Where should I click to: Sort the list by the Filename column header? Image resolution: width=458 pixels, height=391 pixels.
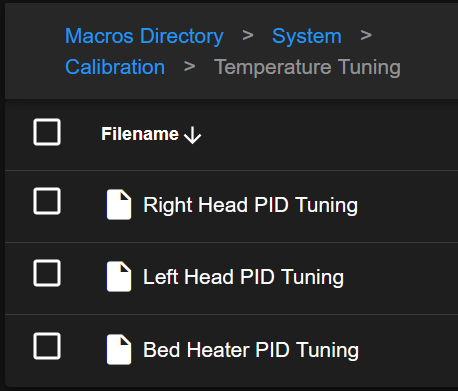click(x=140, y=134)
